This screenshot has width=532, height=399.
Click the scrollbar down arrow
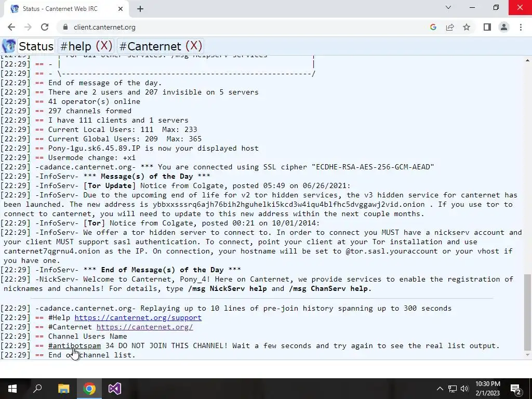(x=527, y=355)
